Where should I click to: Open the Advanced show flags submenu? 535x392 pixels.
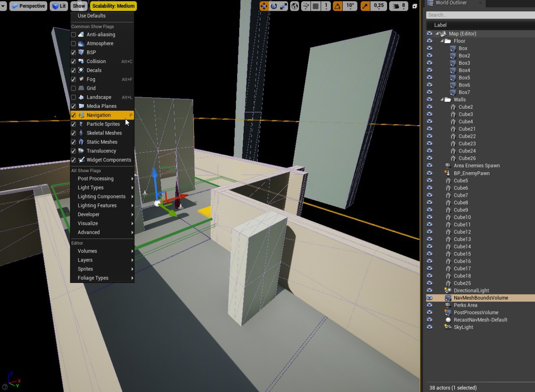pyautogui.click(x=102, y=232)
